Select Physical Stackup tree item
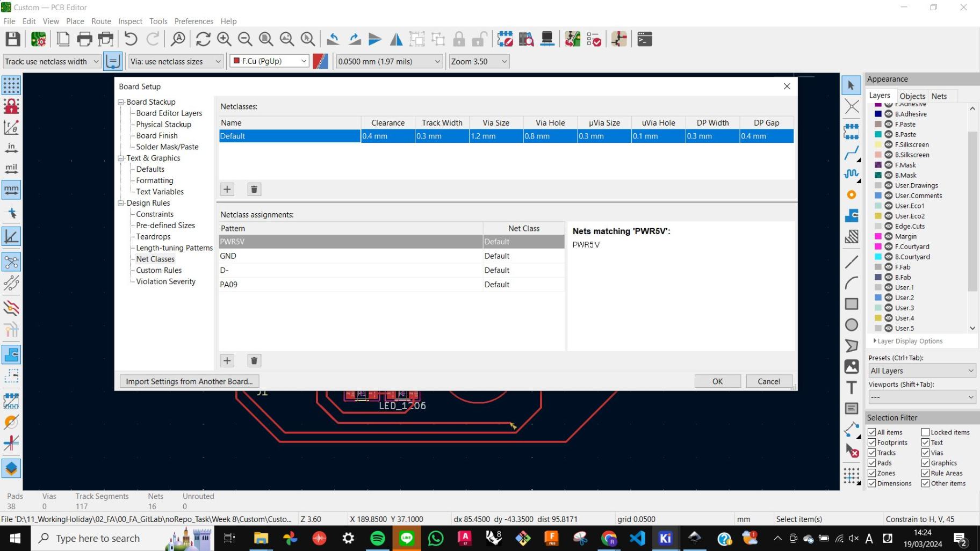Screen dimensions: 980x551 click(164, 124)
